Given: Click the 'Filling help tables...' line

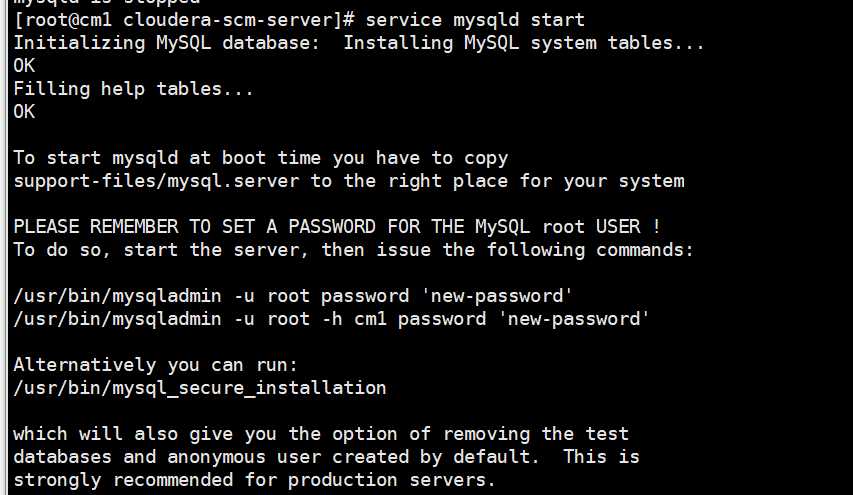Looking at the screenshot, I should click(x=133, y=89).
